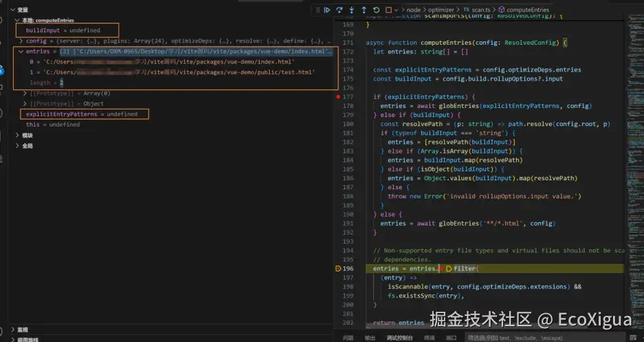The width and height of the screenshot is (644, 342).
Task: Click the list icon right of filter
Action: click(x=633, y=338)
